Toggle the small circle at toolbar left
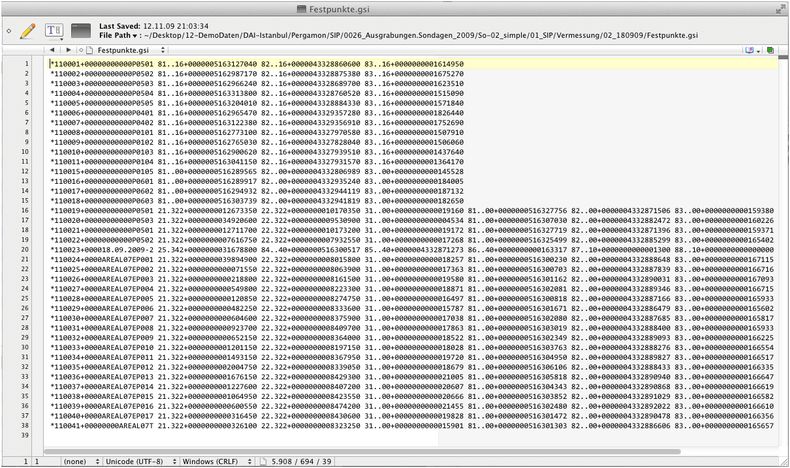This screenshot has height=468, width=790. point(9,31)
